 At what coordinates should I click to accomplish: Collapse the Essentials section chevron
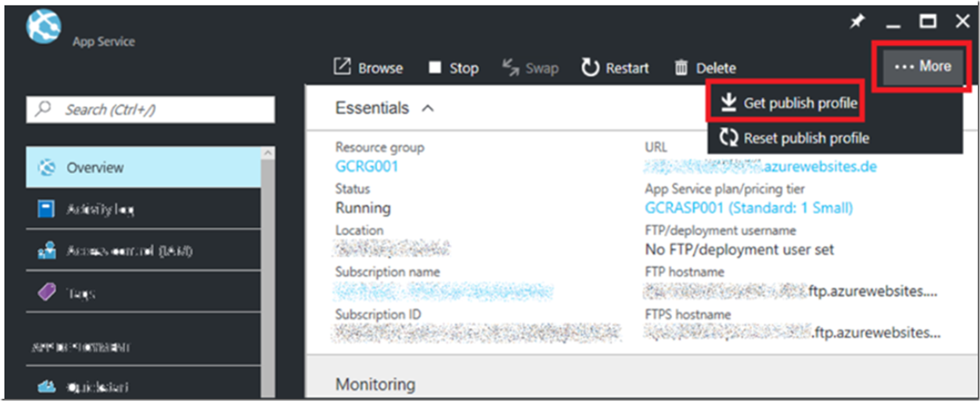coord(428,108)
